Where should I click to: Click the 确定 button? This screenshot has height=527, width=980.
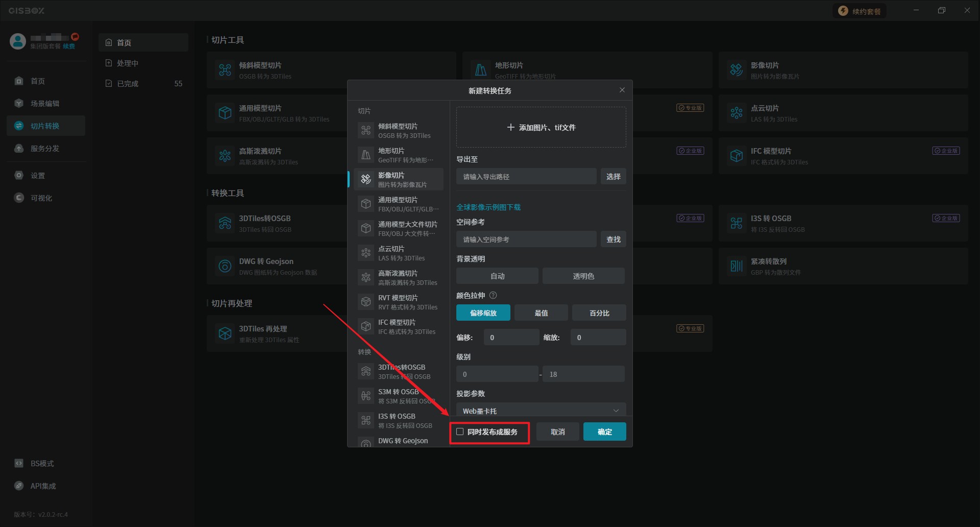point(604,432)
